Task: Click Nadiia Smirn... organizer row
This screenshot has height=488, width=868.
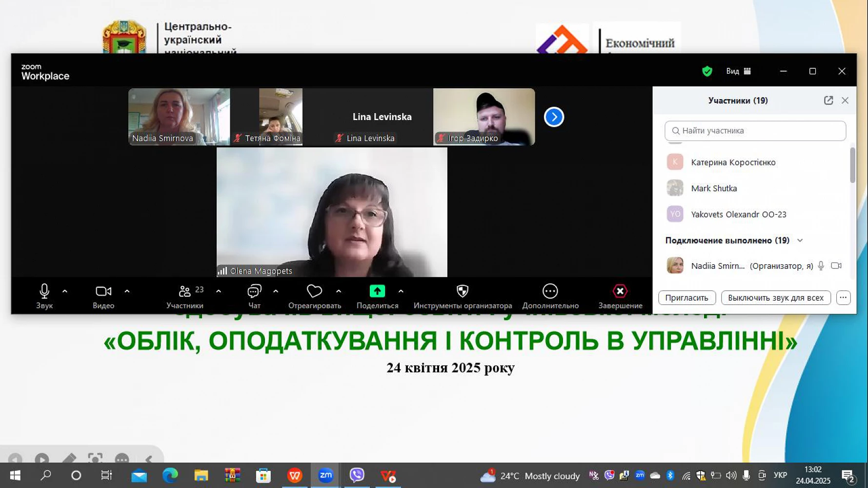Action: click(755, 265)
